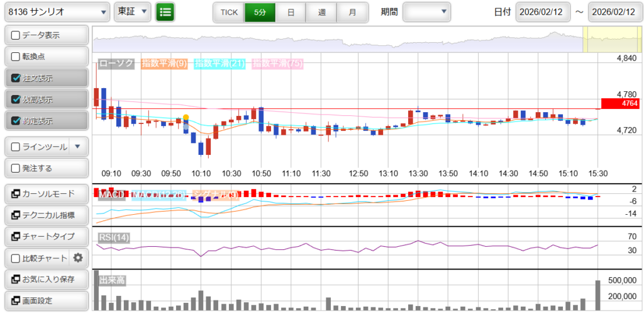
Task: Click the yellow order marker on chart
Action: click(x=186, y=118)
